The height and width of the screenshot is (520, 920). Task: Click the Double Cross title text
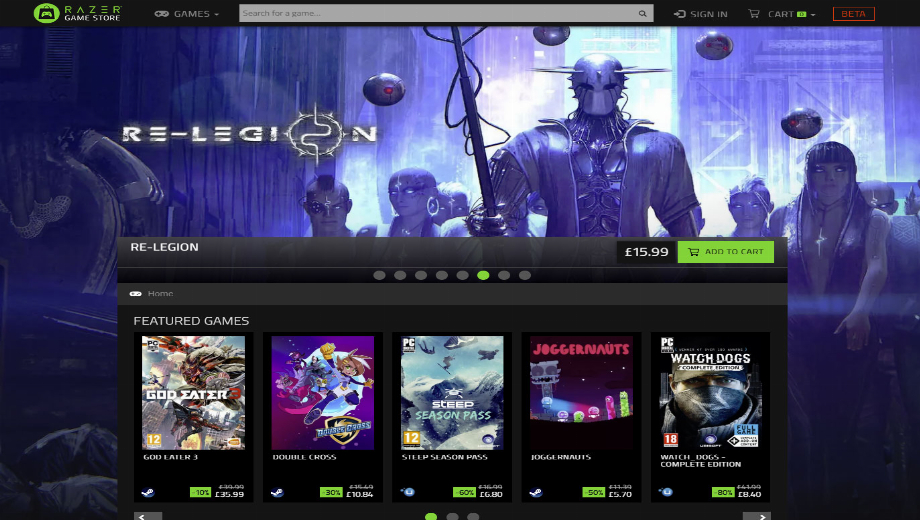305,457
